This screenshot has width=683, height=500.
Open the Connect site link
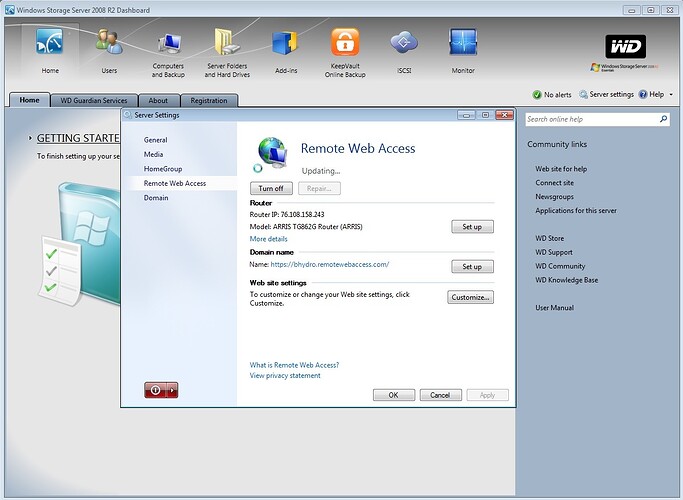[555, 182]
